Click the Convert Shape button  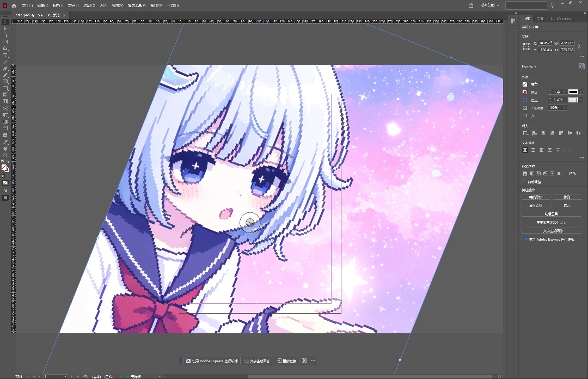536,197
